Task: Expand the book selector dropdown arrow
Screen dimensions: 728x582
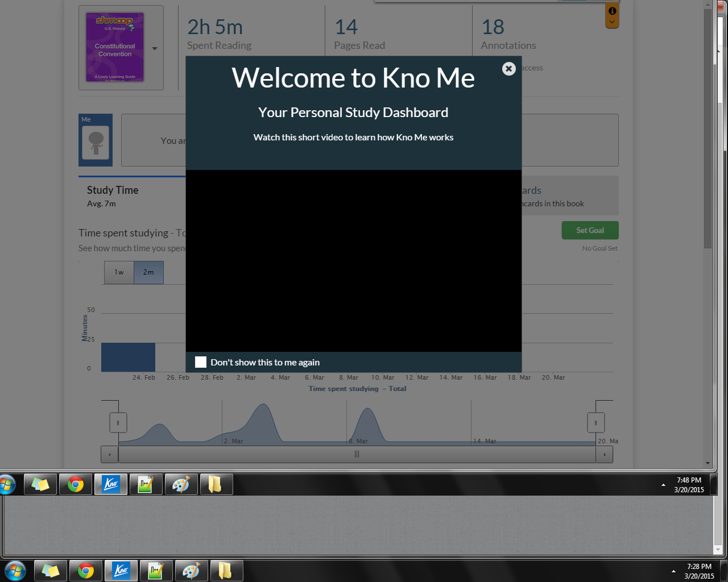Action: 155,49
